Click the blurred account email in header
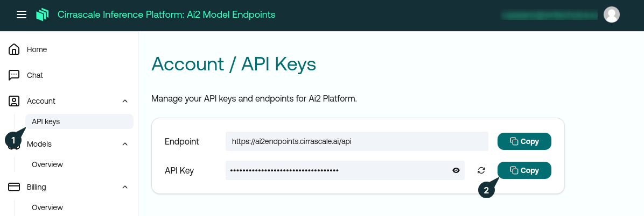The image size is (644, 216). point(549,15)
